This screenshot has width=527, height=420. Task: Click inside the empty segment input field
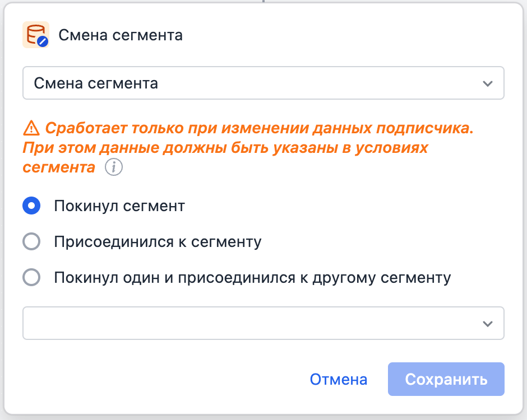[x=224, y=323]
